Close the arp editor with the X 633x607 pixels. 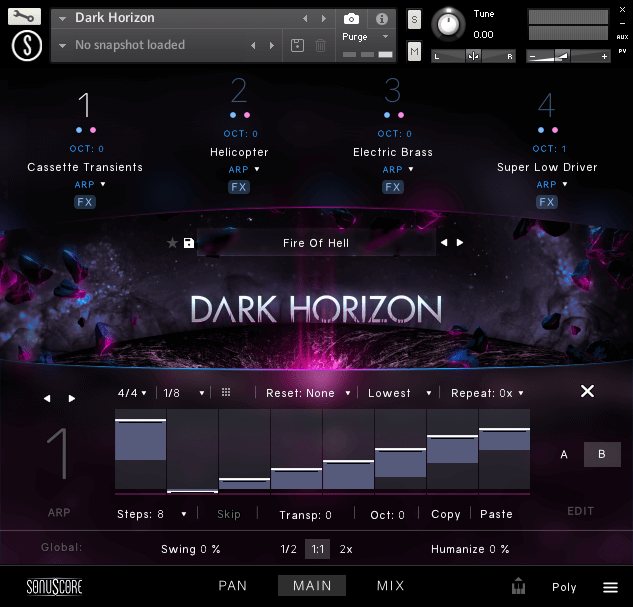(x=587, y=391)
